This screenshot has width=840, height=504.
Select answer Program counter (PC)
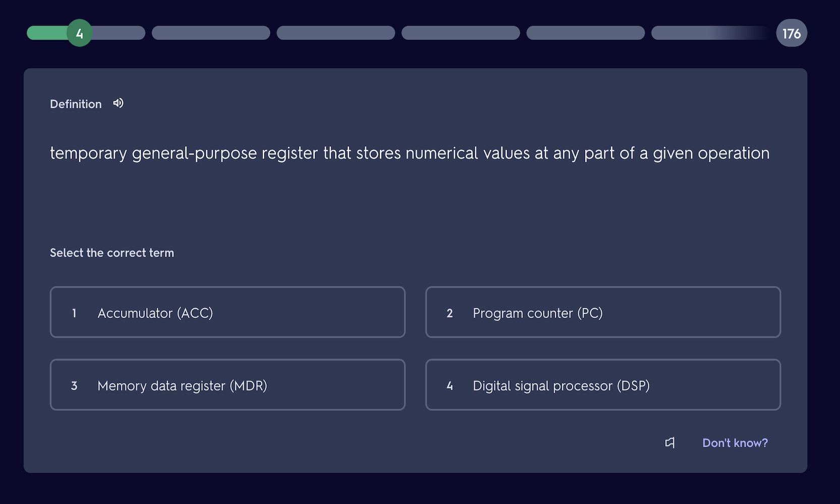603,312
